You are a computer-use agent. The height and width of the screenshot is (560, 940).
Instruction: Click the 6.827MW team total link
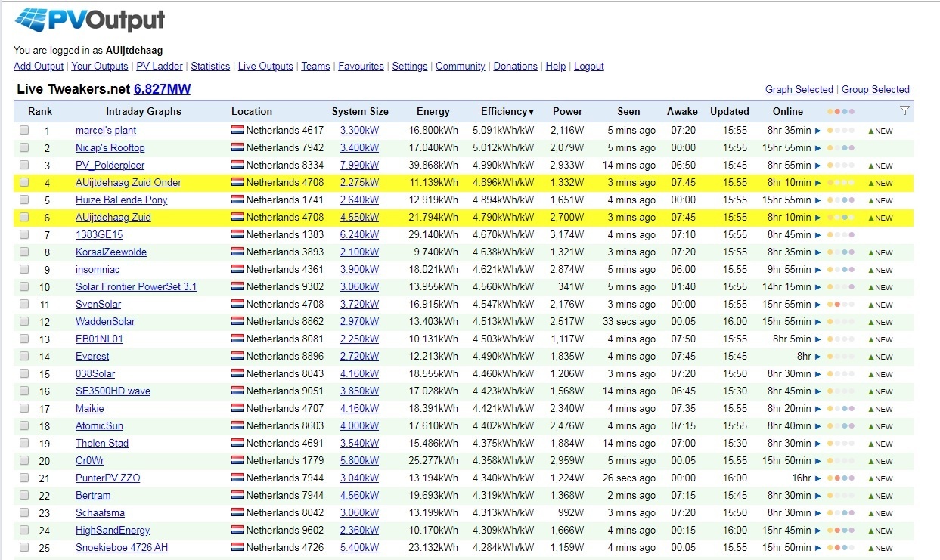tap(163, 89)
